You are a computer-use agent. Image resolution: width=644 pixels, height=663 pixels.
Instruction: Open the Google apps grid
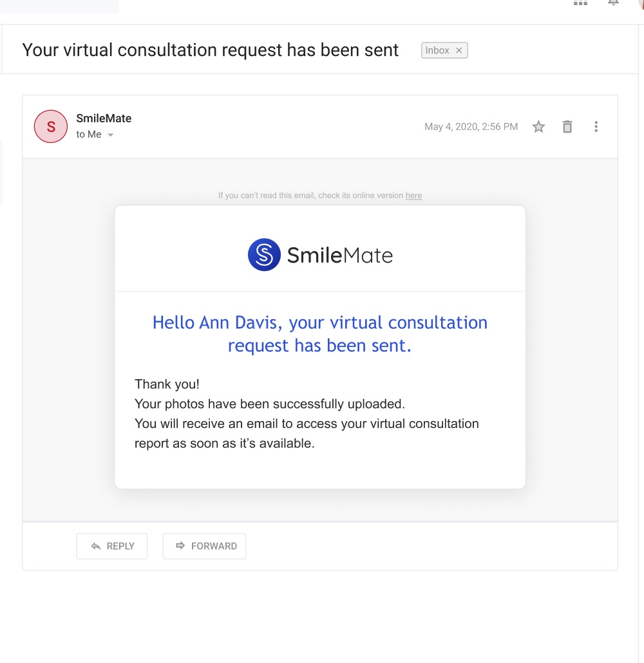[x=580, y=3]
